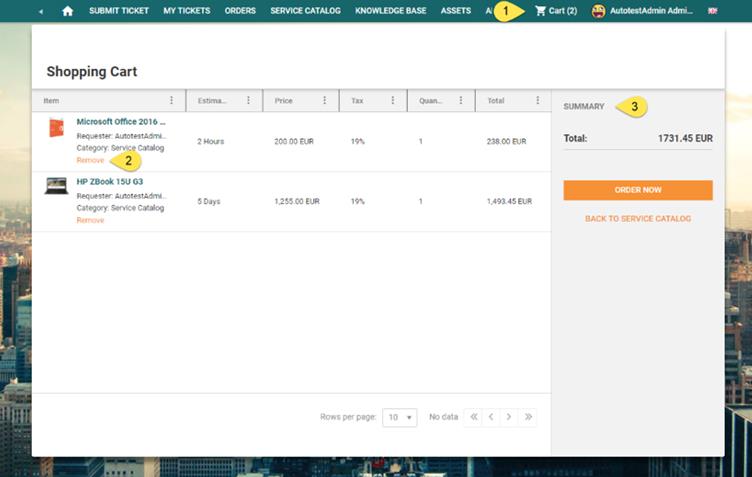Open Total column options menu
Screen dimensions: 752x477
537,101
